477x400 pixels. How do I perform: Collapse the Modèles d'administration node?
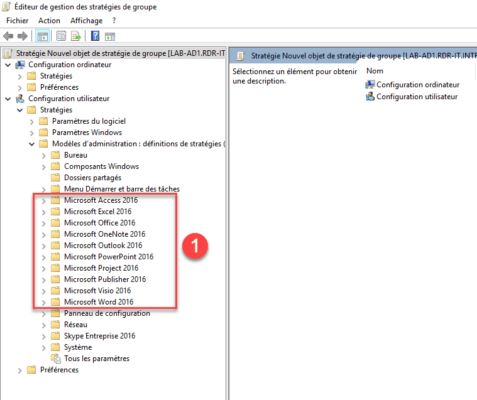coord(32,144)
